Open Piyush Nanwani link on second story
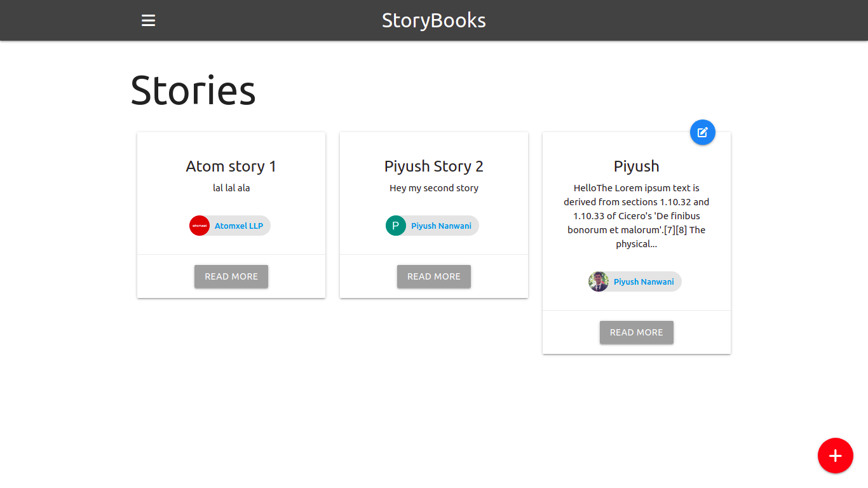868x488 pixels. pyautogui.click(x=442, y=226)
